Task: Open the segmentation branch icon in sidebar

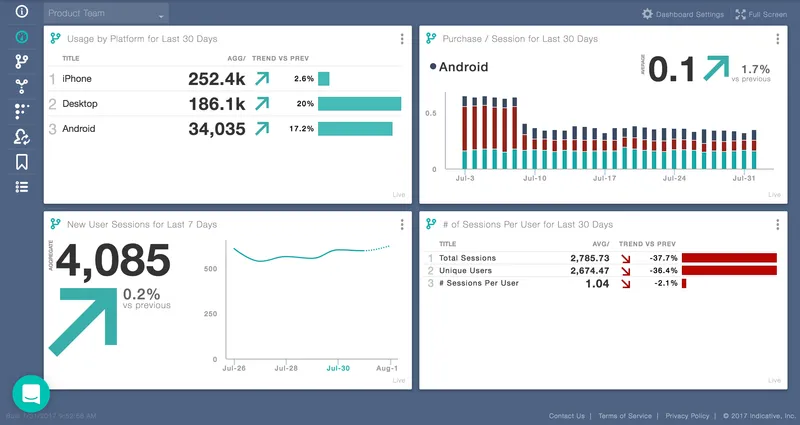Action: click(x=21, y=62)
